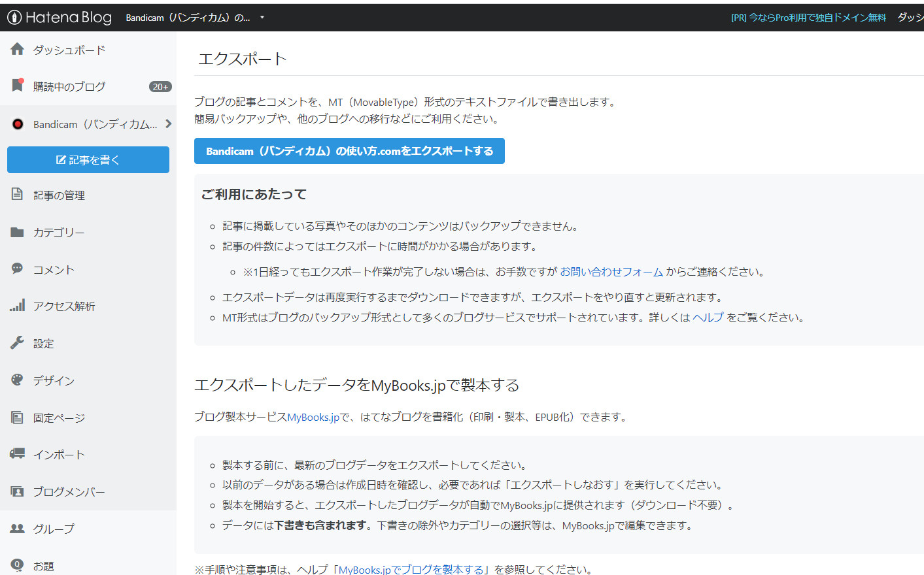Open グループ in the sidebar menu

54,529
